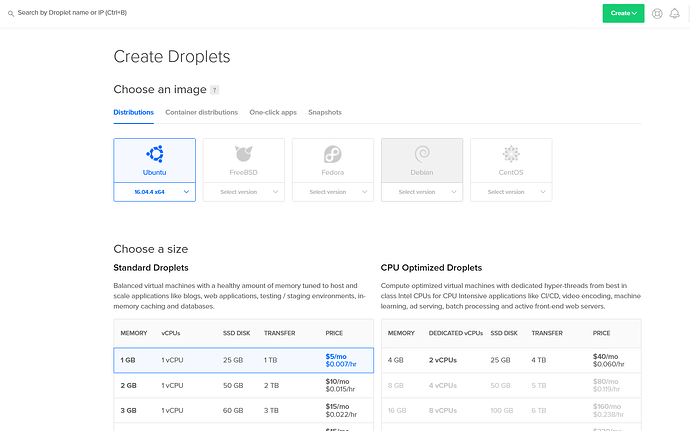Open the FreeBSD Select version dropdown

pos(244,192)
